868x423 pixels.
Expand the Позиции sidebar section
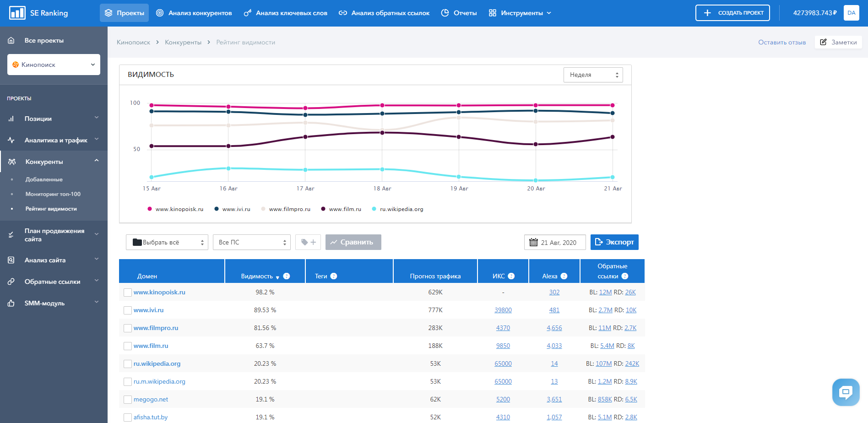(54, 119)
